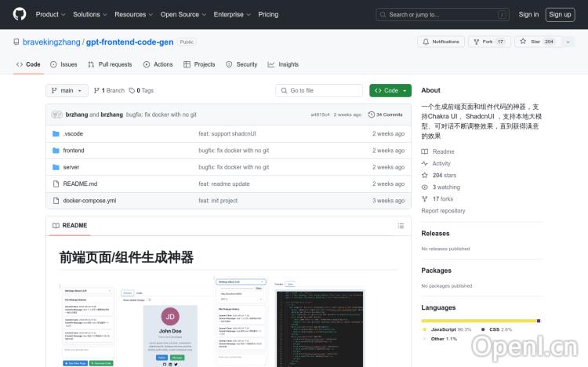Switch to the Pull requests tab
588x367 pixels.
[111, 64]
